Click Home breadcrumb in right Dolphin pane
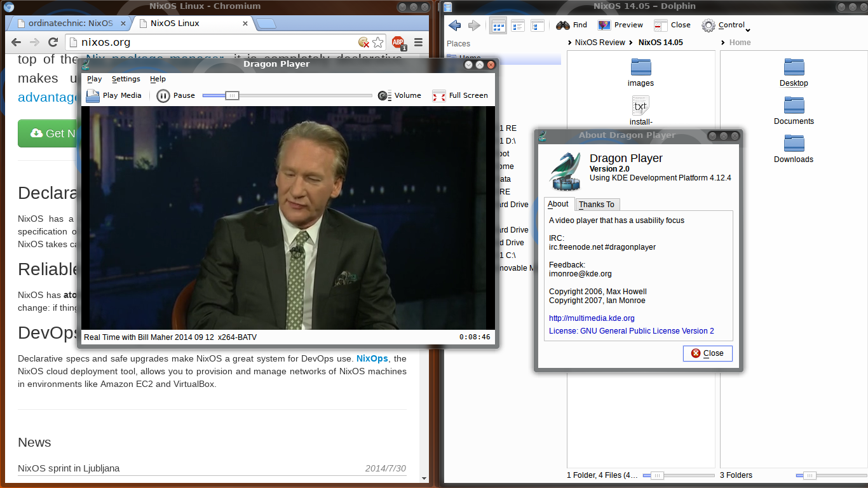The width and height of the screenshot is (868, 488). [x=740, y=43]
